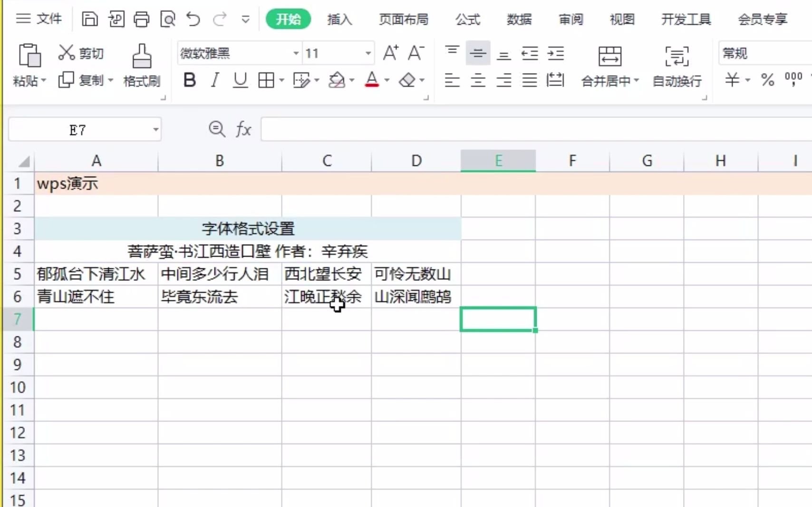Viewport: 812px width, 507px height.
Task: Apply percent style icon
Action: pyautogui.click(x=767, y=79)
